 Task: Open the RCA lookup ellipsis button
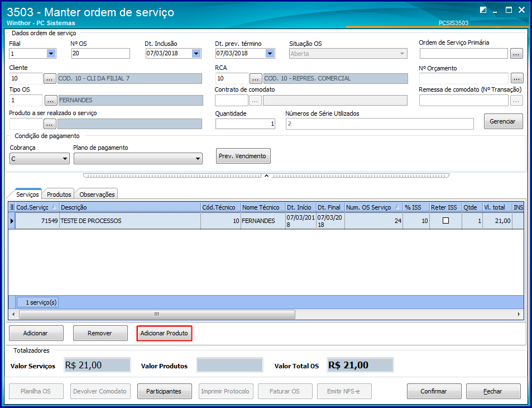coord(256,79)
